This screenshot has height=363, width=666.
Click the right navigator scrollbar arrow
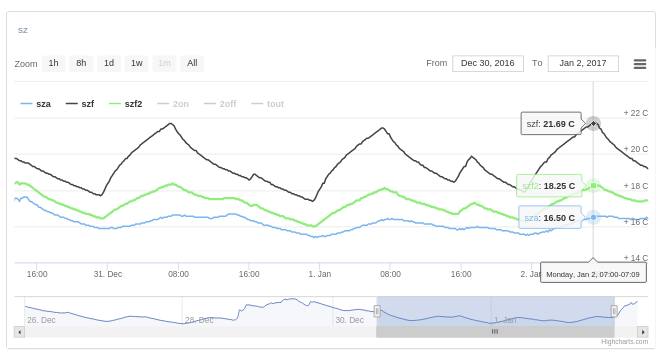click(x=643, y=332)
